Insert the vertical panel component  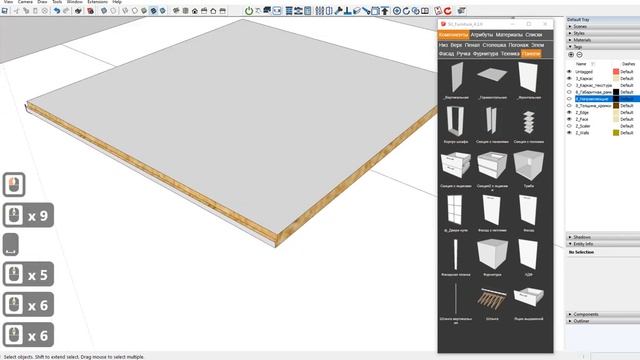coord(456,80)
